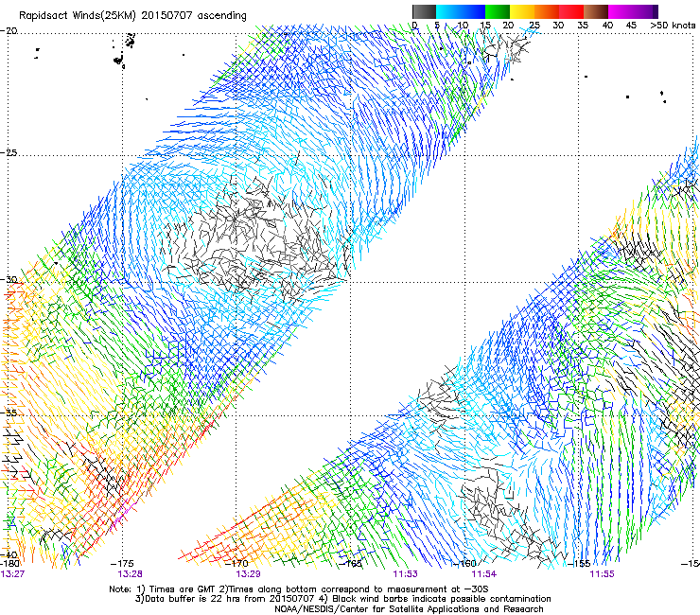Viewport: 700px width, 615px height.
Task: Click the -35 latitude axis label
Action: (9, 413)
